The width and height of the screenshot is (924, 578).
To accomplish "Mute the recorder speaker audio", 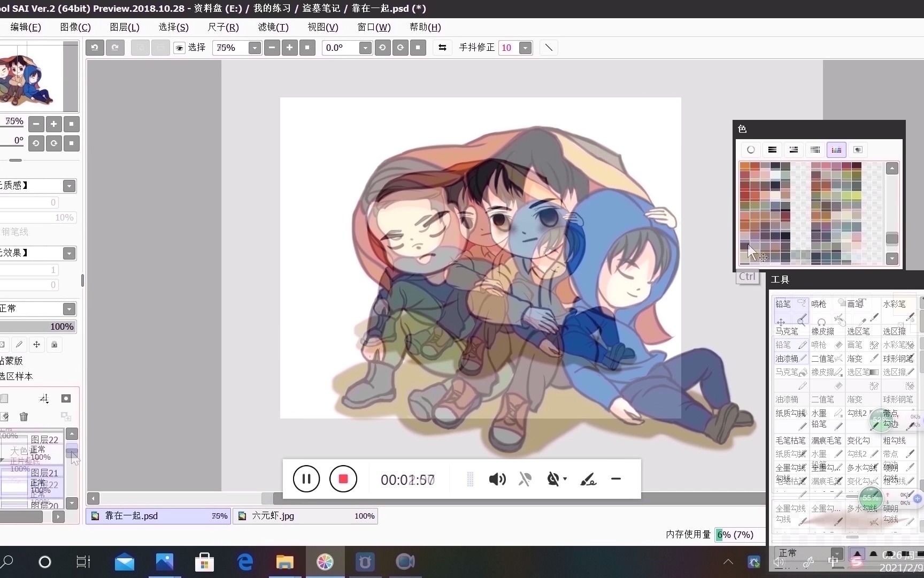I will (497, 479).
